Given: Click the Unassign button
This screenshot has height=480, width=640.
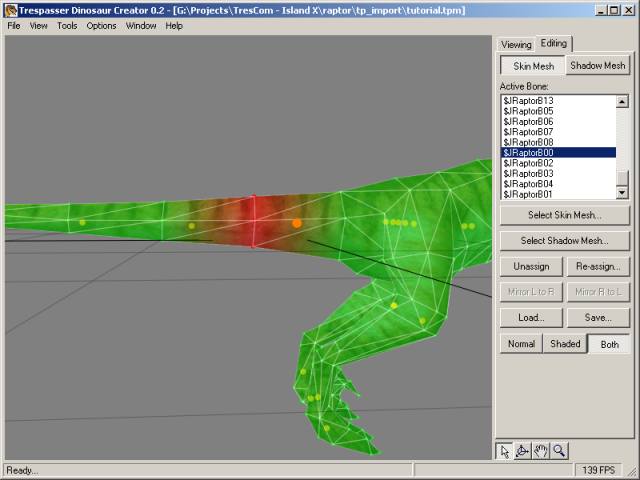Looking at the screenshot, I should [x=531, y=267].
